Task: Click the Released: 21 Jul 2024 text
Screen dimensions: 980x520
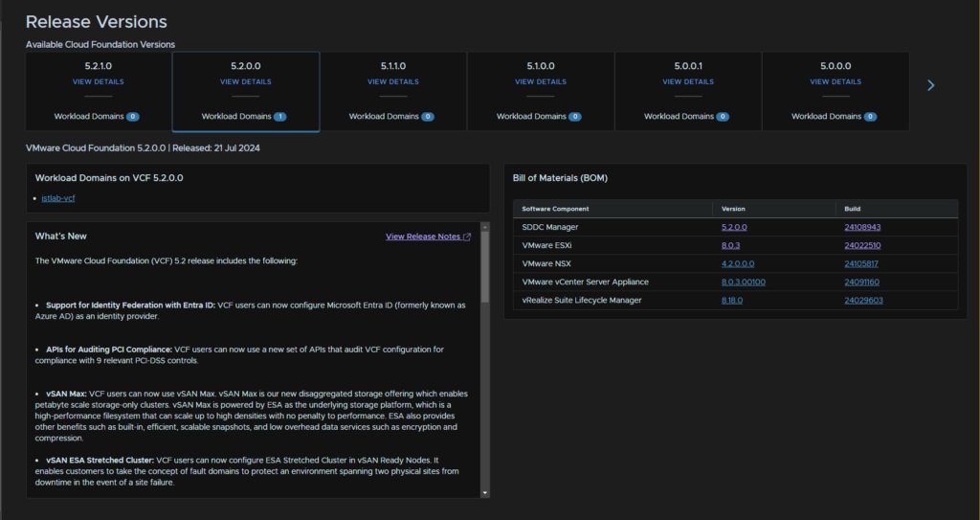Action: (216, 148)
